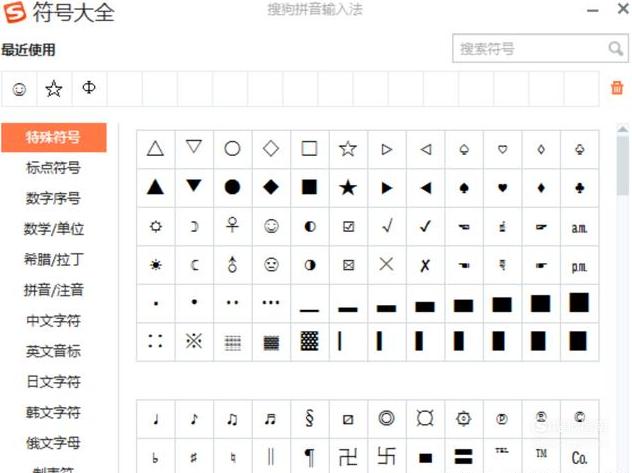Select the smiley face in recently used

coord(19,89)
